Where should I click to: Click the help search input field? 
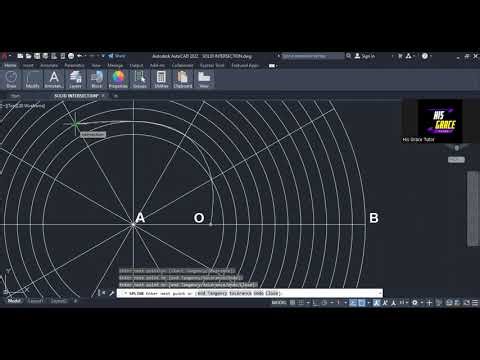313,56
